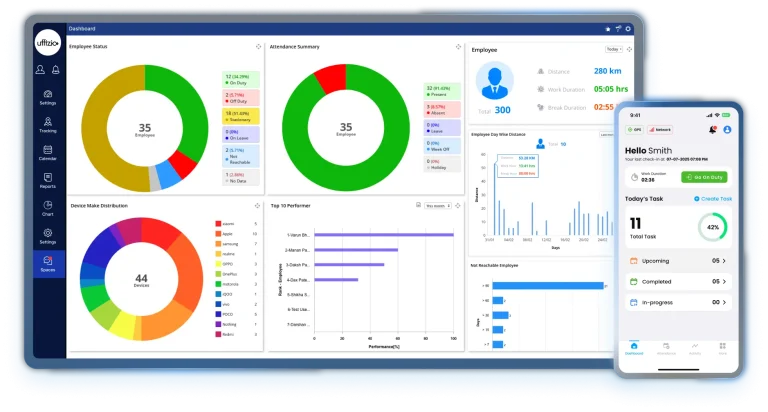Toggle the On Duty legend filter
Screen dimensions: 768x412
point(240,79)
